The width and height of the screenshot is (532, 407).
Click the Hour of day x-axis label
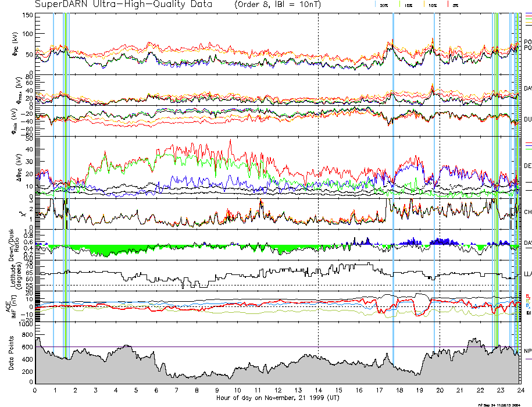pyautogui.click(x=277, y=398)
